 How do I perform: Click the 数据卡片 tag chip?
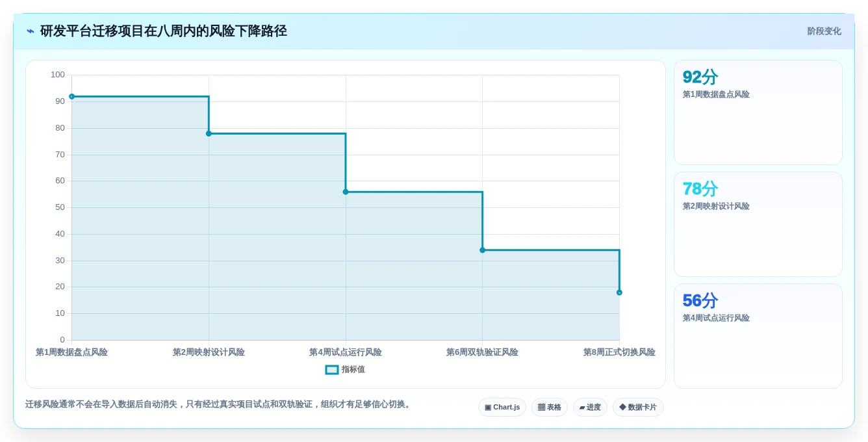click(638, 408)
